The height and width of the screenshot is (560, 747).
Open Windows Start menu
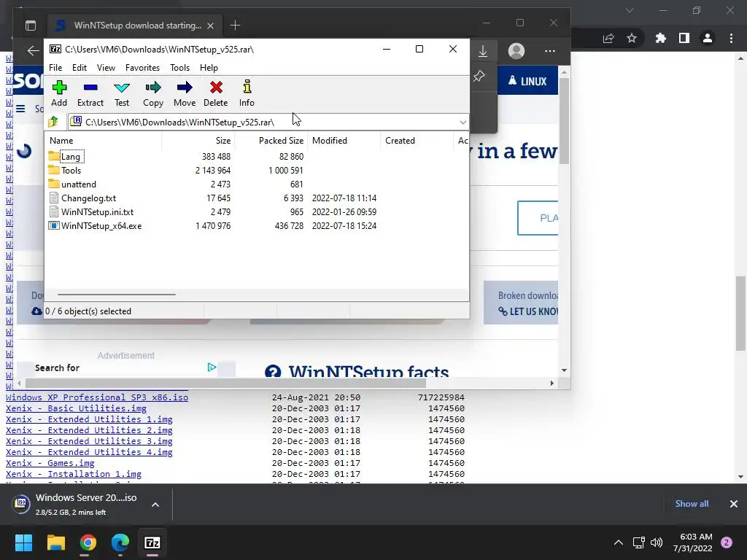tap(23, 542)
